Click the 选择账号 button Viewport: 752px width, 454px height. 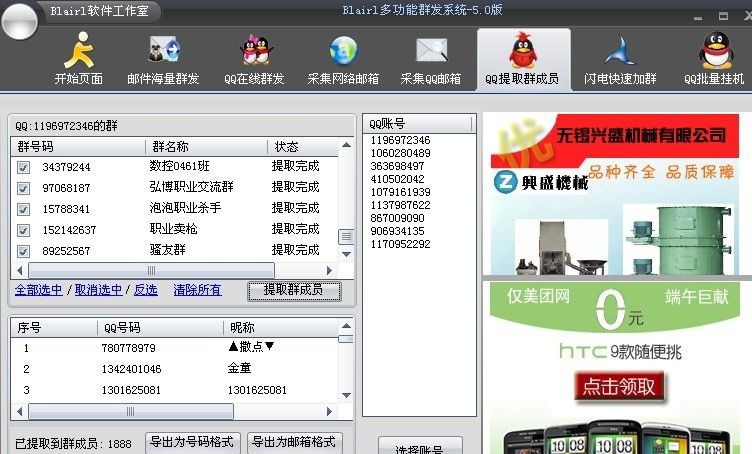pos(420,446)
